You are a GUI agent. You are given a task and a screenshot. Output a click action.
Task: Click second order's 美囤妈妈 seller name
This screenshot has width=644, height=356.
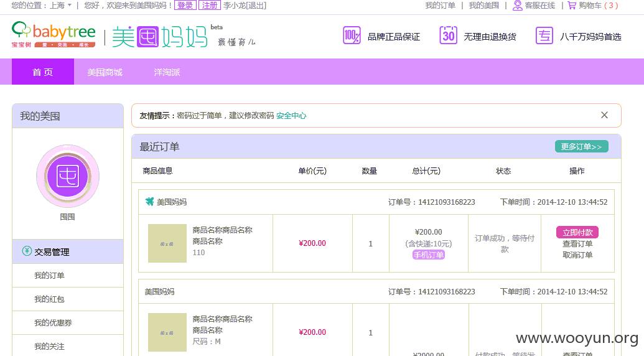point(159,291)
